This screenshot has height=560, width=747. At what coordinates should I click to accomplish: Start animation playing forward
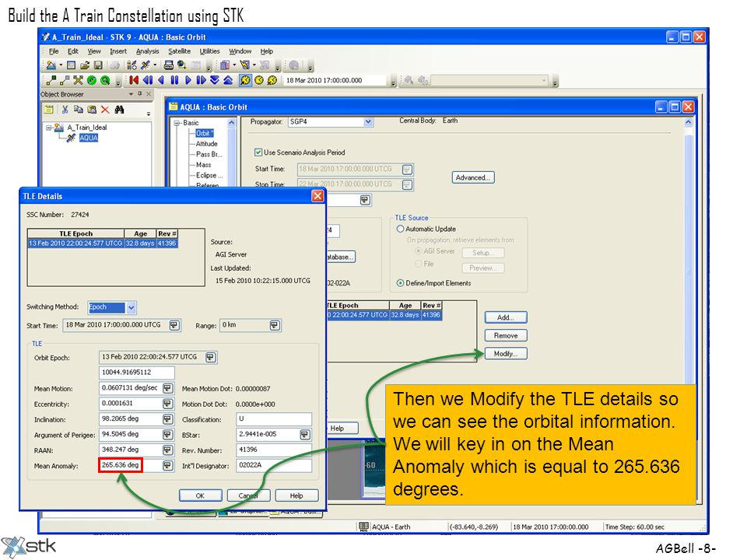(x=188, y=80)
